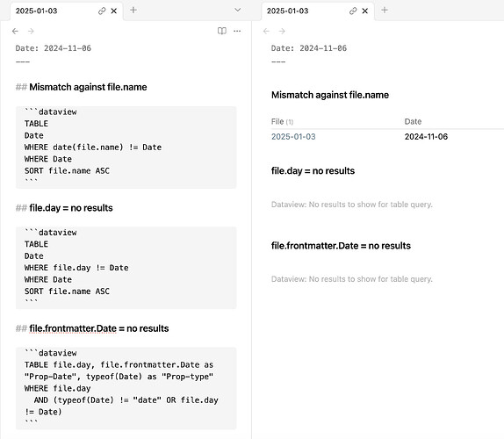Click link icon in right pane tab

(x=353, y=11)
